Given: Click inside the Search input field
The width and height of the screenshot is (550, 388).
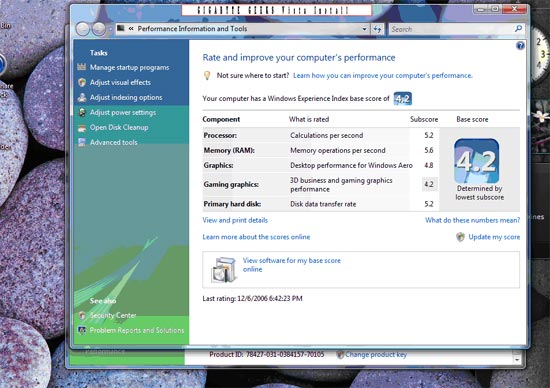Looking at the screenshot, I should coord(451,29).
